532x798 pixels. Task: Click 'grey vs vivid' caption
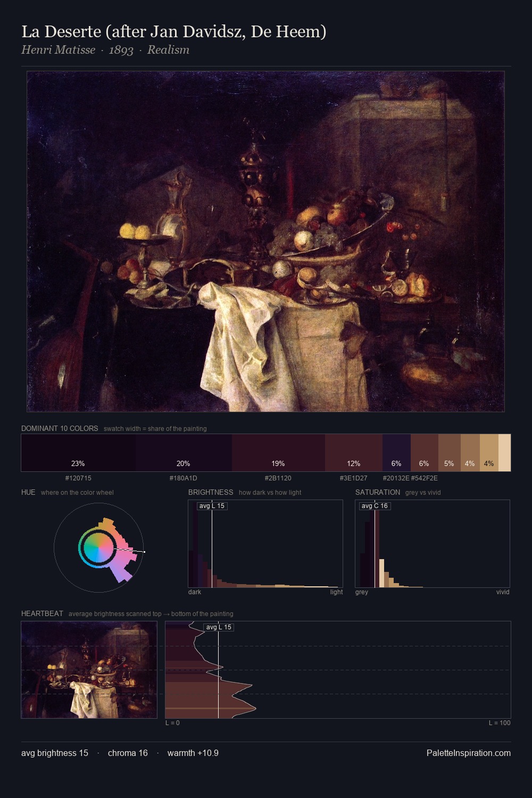click(x=423, y=493)
